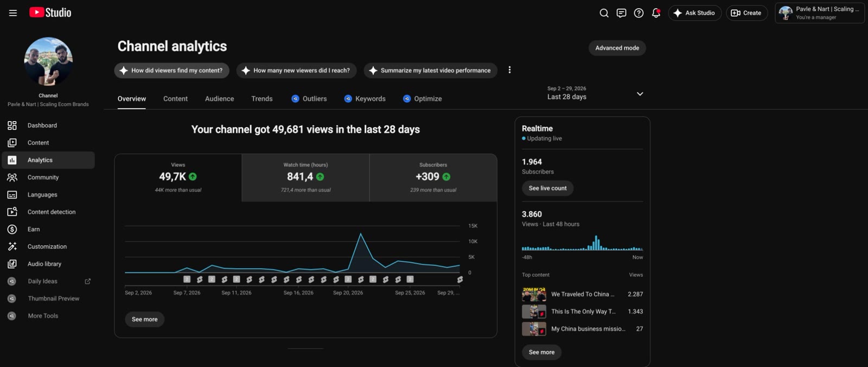Screen dimensions: 868x367
Task: Open the Keywords tab
Action: pyautogui.click(x=365, y=99)
